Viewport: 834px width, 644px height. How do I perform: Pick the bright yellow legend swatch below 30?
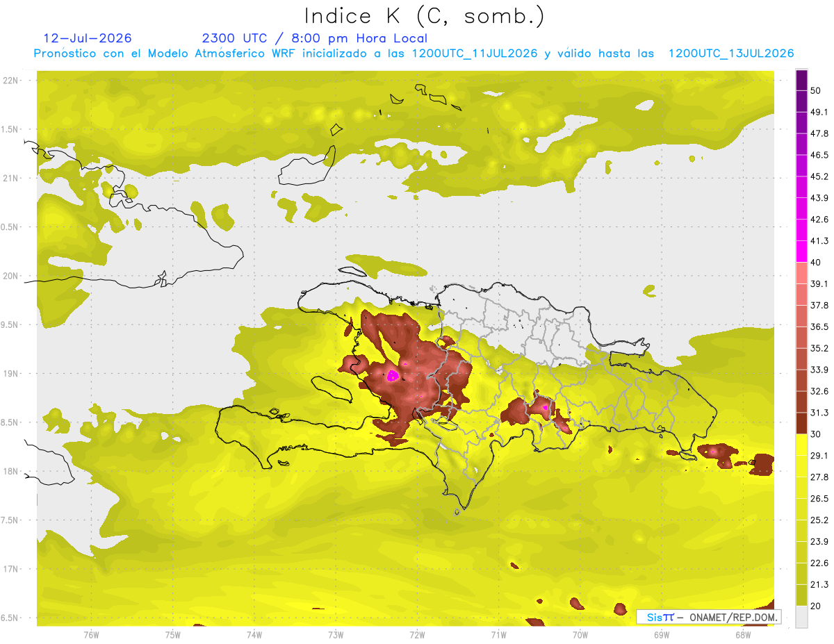tap(801, 445)
